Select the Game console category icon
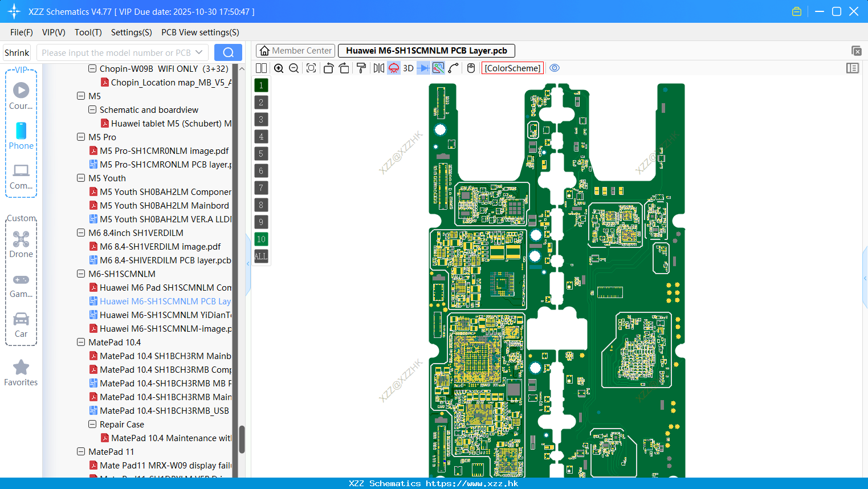Viewport: 868px width, 489px height. [21, 285]
